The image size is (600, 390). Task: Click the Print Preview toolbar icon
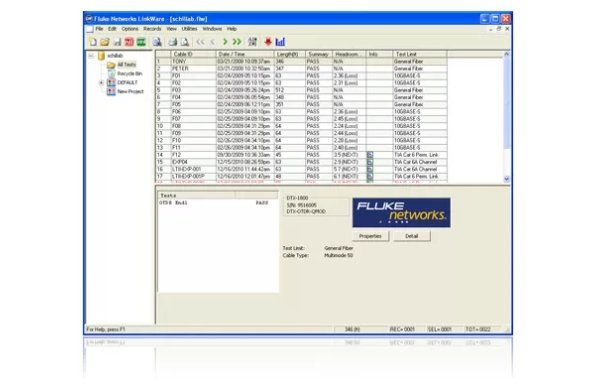click(x=185, y=42)
